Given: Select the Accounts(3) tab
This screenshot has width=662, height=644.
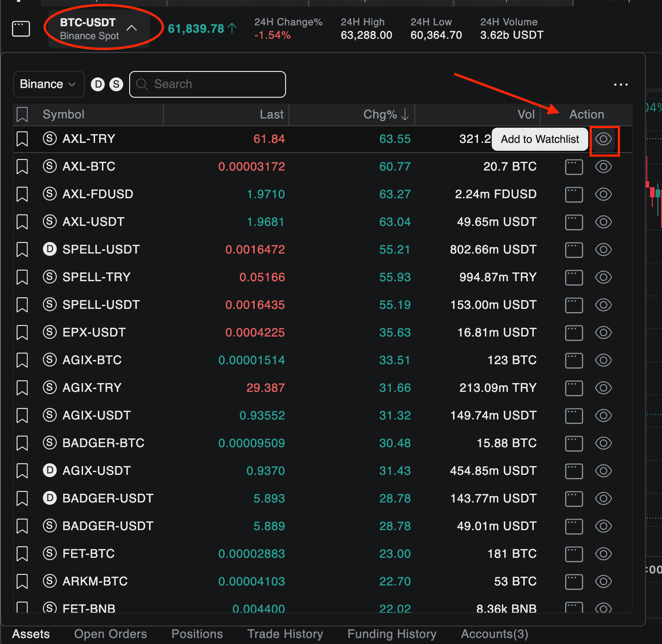Looking at the screenshot, I should [x=495, y=634].
